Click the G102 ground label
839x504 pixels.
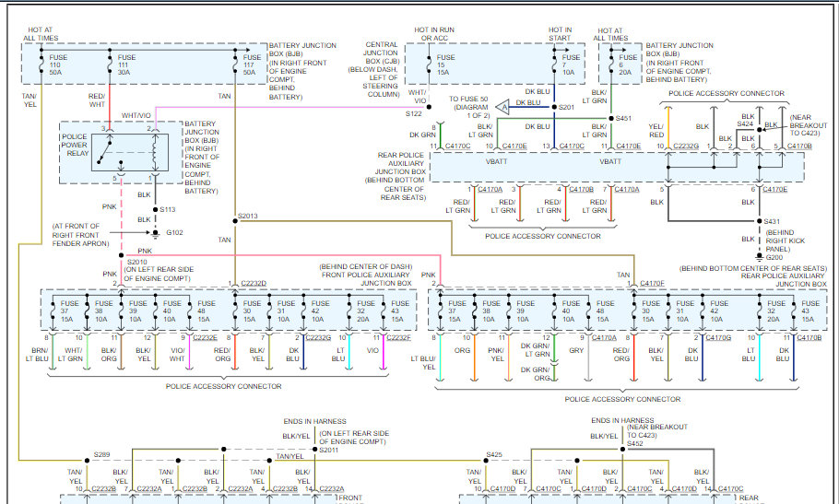174,232
